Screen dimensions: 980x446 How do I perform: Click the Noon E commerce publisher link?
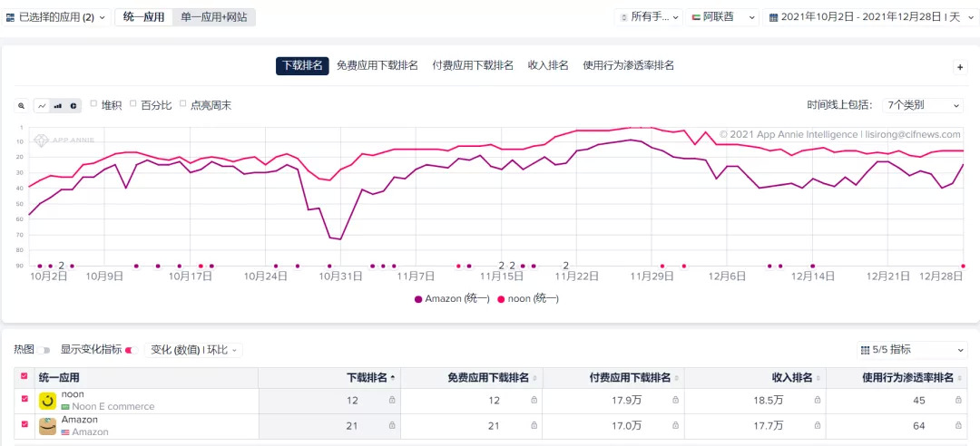[x=113, y=407]
